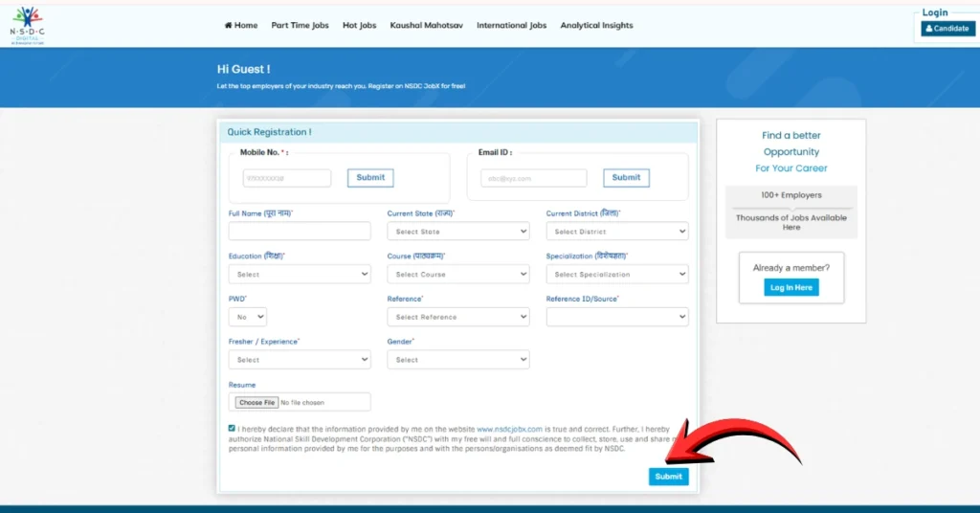
Task: Expand the Gender dropdown
Action: pyautogui.click(x=458, y=360)
